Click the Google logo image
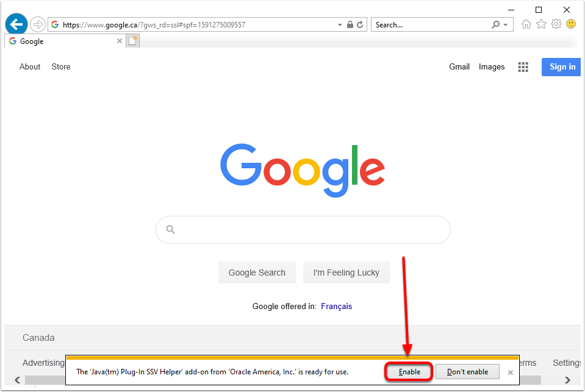Viewport: 585px width, 392px height. pyautogui.click(x=303, y=170)
